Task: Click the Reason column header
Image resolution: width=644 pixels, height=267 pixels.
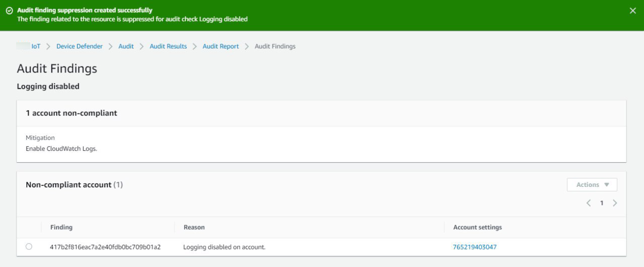Action: [194, 227]
